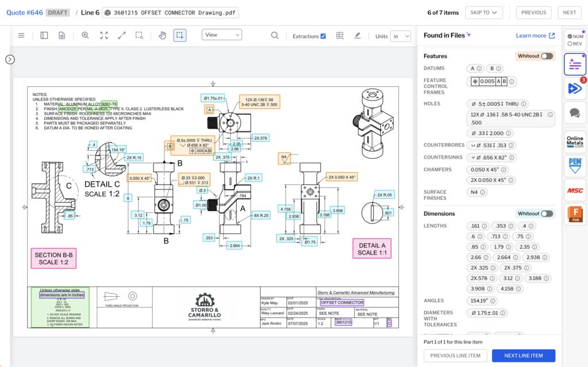The width and height of the screenshot is (588, 367).
Task: Click PREVIOUS LINE ITEM button
Action: (x=455, y=356)
